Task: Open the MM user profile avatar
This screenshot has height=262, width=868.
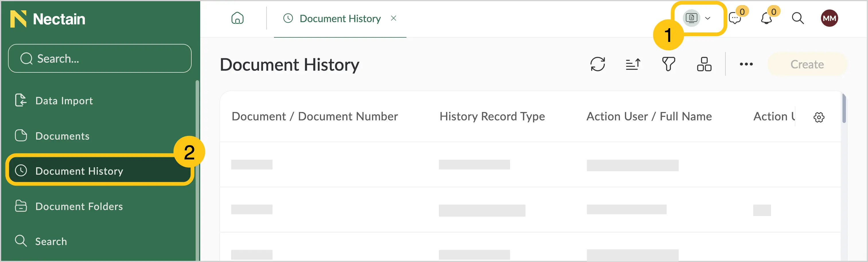Action: [x=829, y=18]
